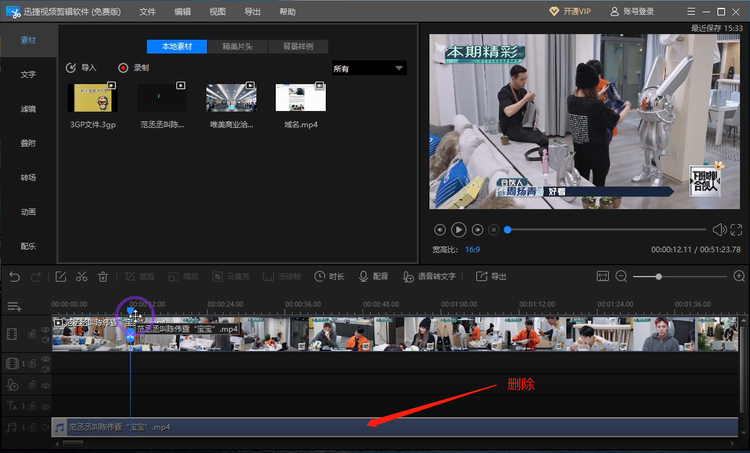Click the 导入 import button
The image size is (750, 453).
[81, 68]
